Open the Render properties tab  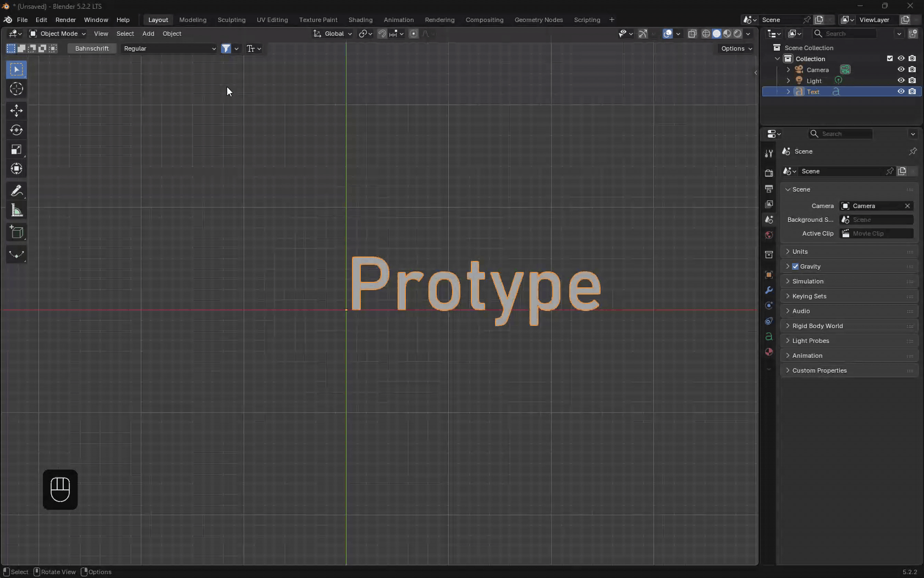(x=769, y=173)
